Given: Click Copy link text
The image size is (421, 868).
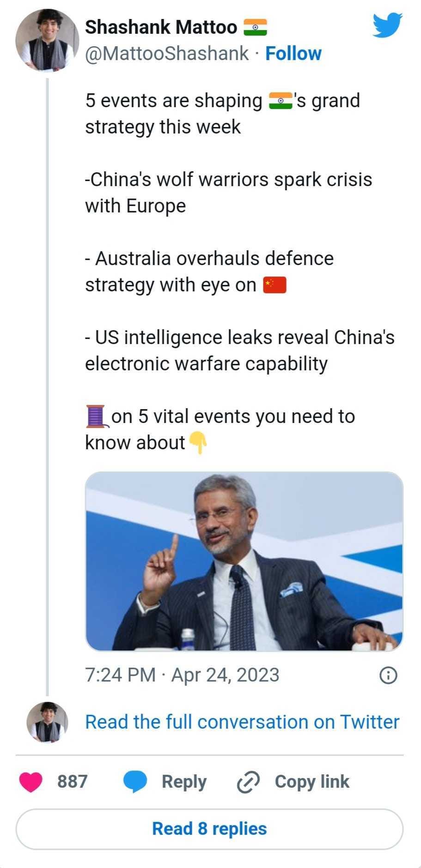Looking at the screenshot, I should point(312,782).
